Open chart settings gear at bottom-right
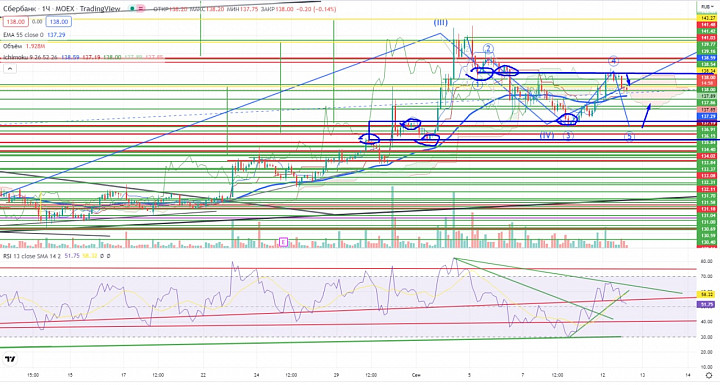Image resolution: width=720 pixels, height=385 pixels. pos(709,375)
